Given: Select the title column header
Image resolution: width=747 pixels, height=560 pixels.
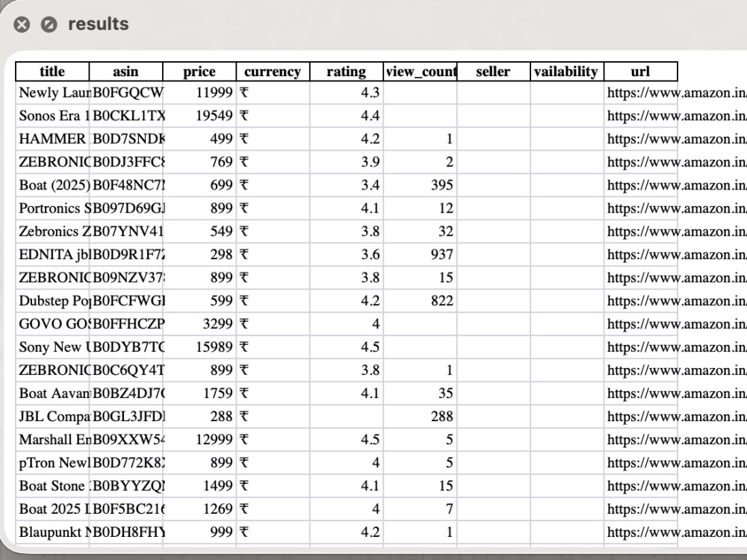Looking at the screenshot, I should 52,72.
